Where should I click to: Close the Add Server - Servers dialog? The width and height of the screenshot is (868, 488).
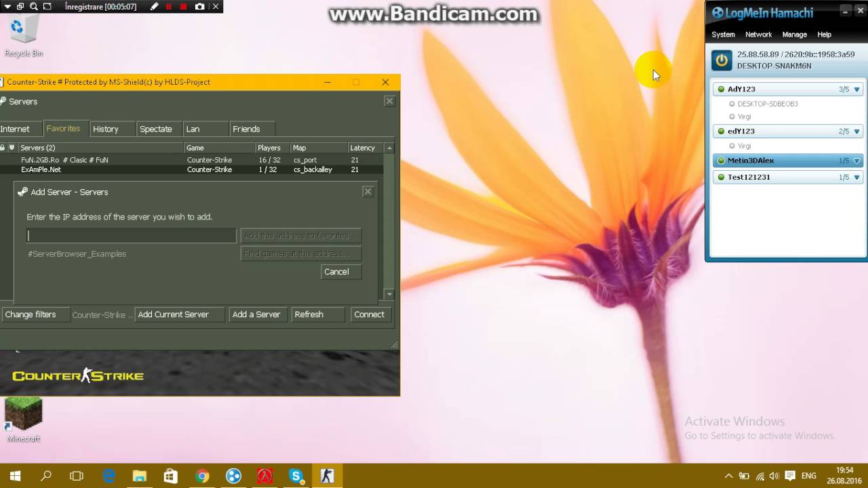368,192
